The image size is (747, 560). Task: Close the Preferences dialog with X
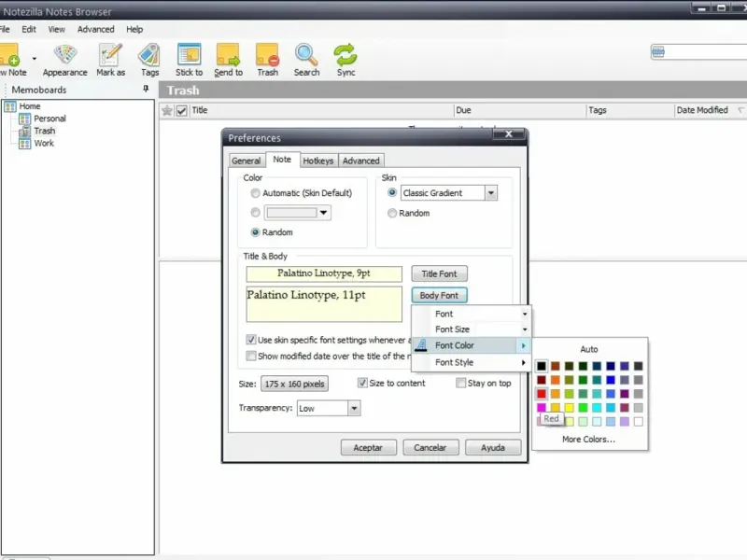[x=508, y=133]
